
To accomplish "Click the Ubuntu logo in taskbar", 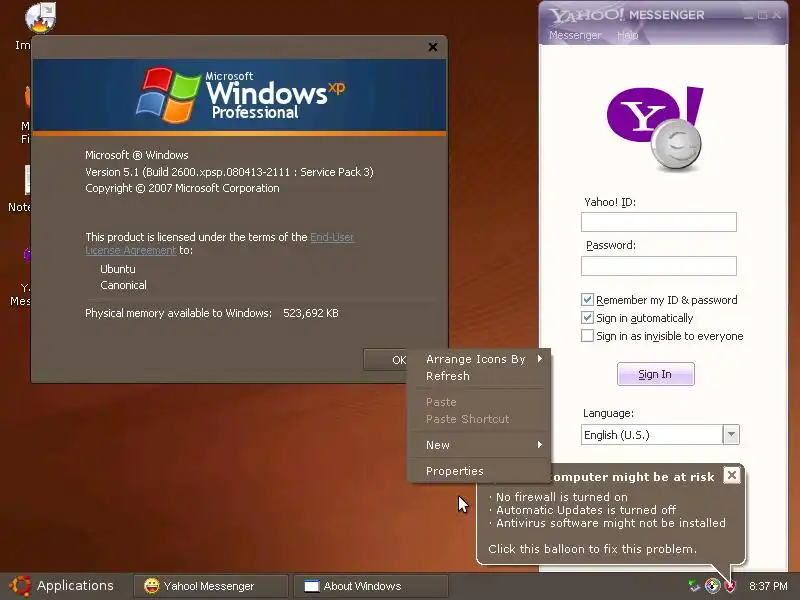I will [20, 586].
